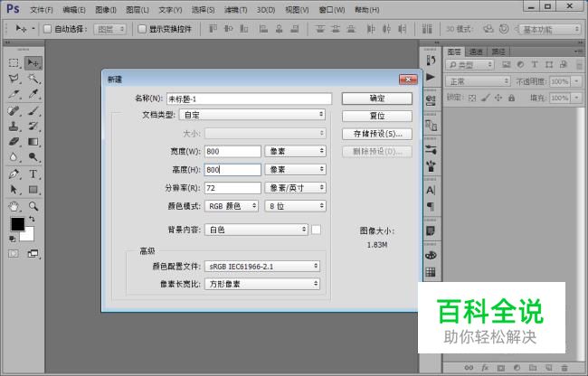Select the Clone Stamp tool
Screen dimensions: 588x376
click(14, 127)
